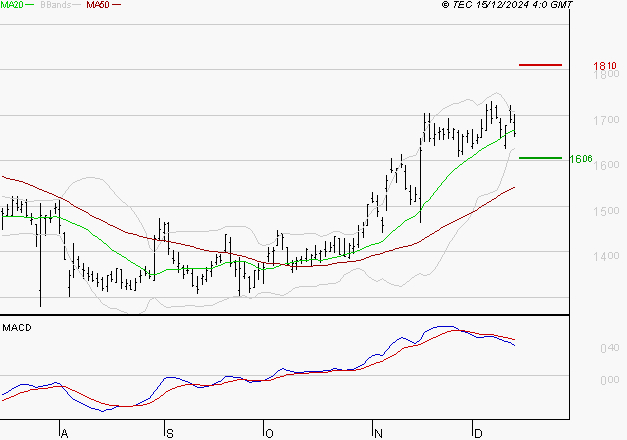627x440 pixels.
Task: Click the 1400 price axis label
Action: tap(606, 256)
